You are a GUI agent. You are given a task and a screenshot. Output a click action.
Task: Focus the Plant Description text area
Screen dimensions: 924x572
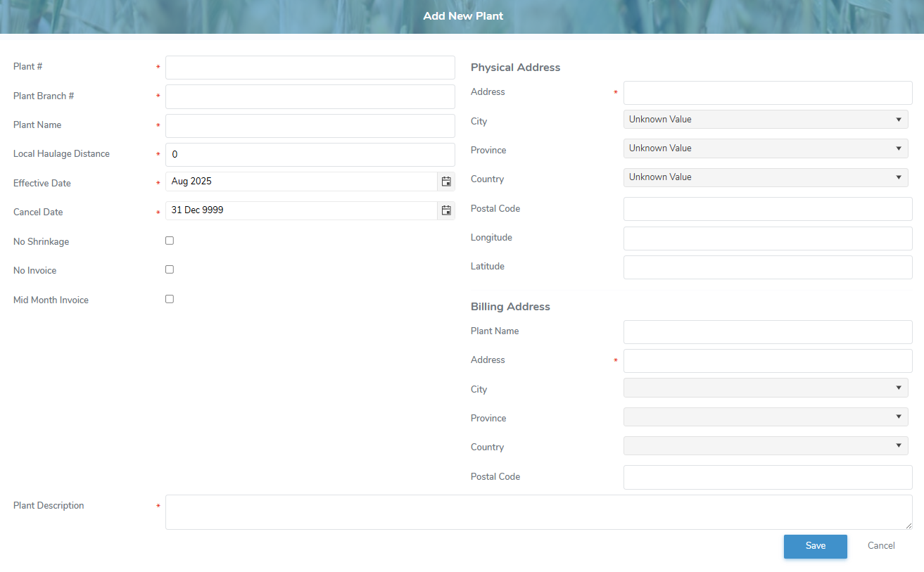[538, 512]
